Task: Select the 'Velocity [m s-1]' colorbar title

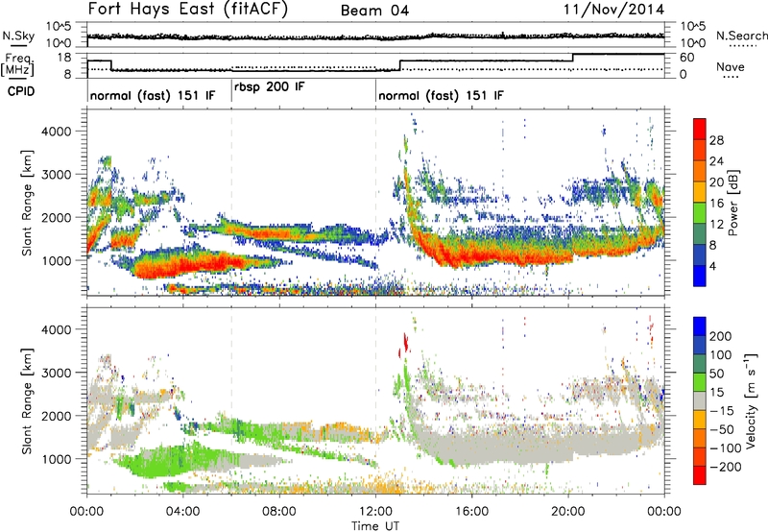Action: point(751,400)
